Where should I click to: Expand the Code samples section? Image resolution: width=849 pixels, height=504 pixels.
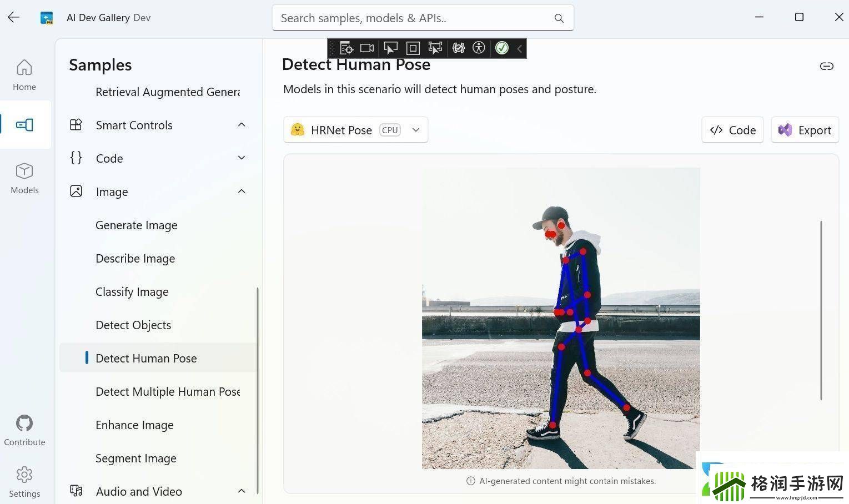tap(242, 158)
